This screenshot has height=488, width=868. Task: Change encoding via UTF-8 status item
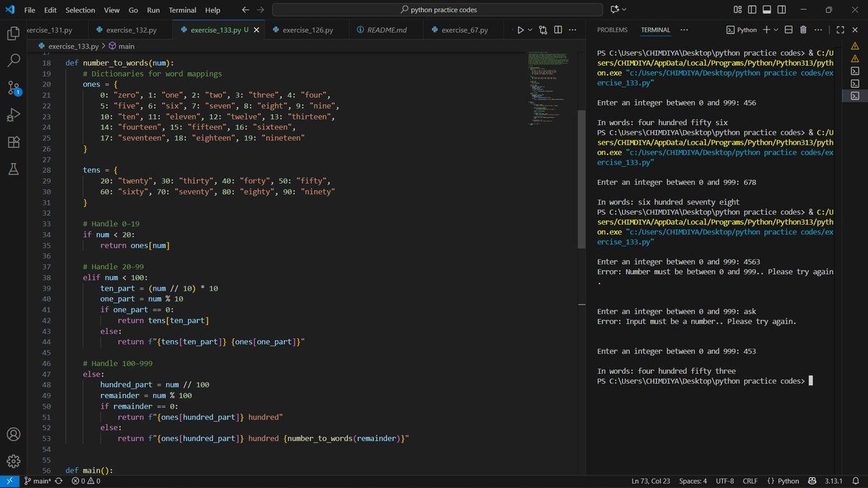point(725,481)
